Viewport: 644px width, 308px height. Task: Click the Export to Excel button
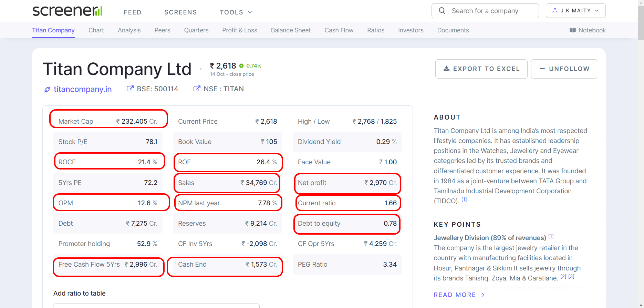point(481,69)
